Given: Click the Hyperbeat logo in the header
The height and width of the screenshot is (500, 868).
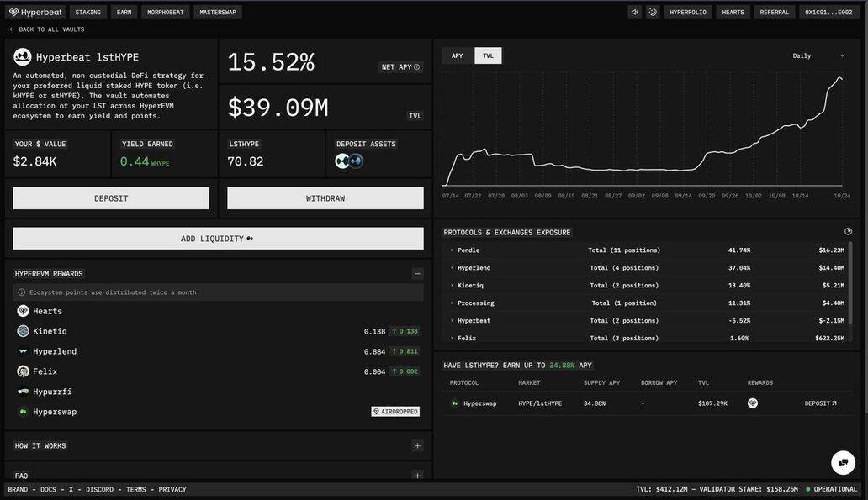Looking at the screenshot, I should tap(35, 13).
